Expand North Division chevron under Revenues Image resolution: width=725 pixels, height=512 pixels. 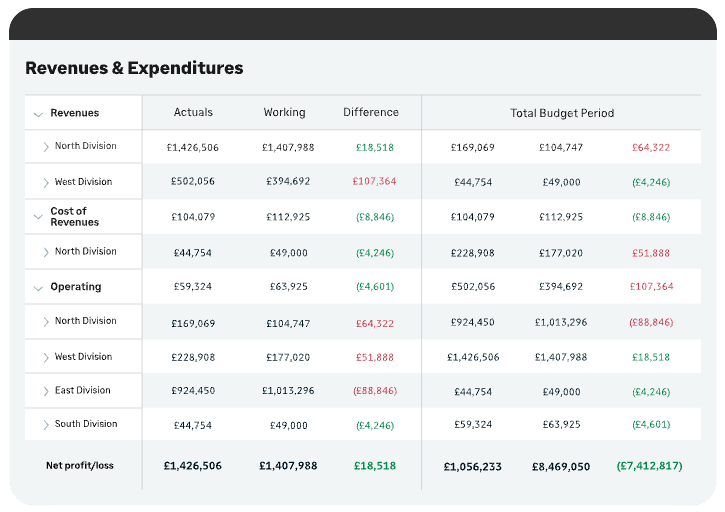pos(46,147)
